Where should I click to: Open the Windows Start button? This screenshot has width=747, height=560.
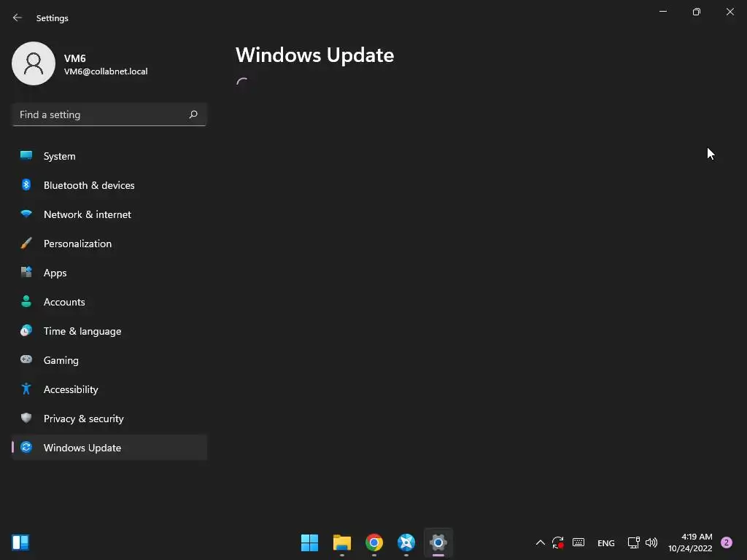[309, 542]
